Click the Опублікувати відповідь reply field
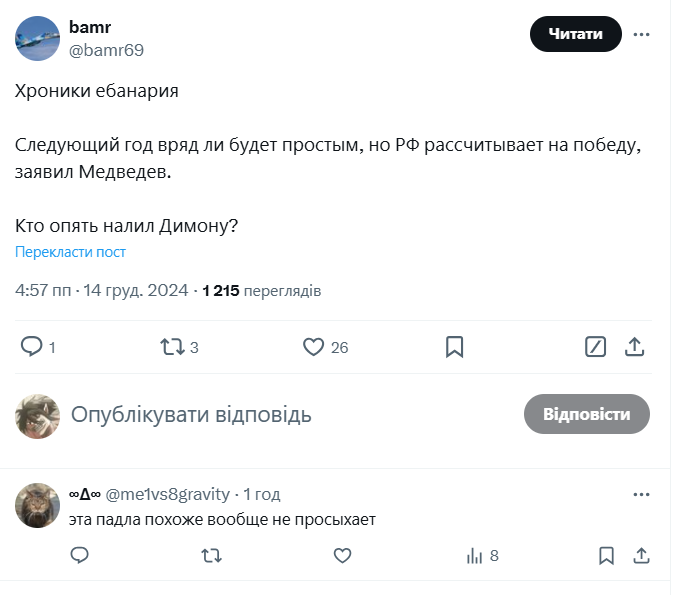This screenshot has width=687, height=595. [x=190, y=414]
